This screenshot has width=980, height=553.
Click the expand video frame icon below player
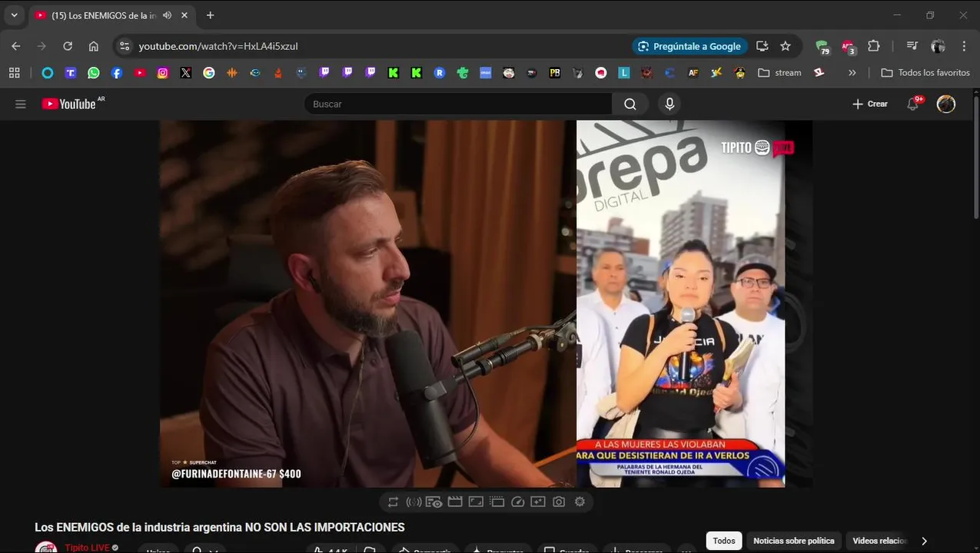click(x=476, y=502)
